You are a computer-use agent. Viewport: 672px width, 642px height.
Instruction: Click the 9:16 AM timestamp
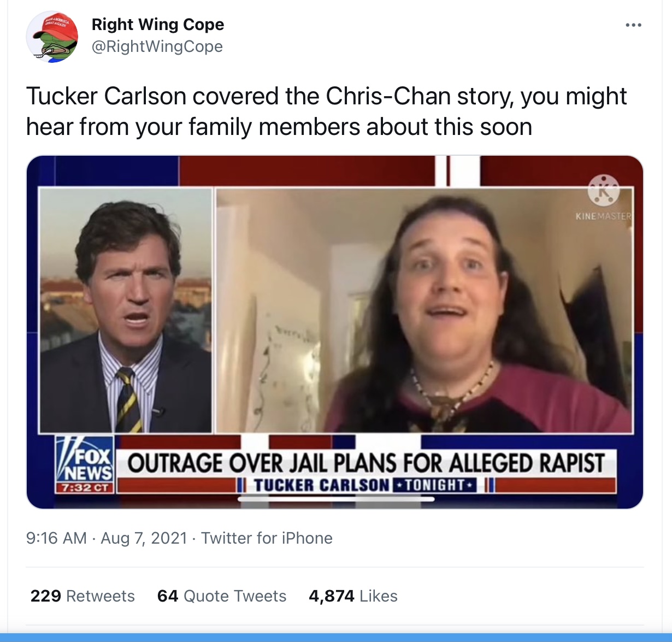coord(56,538)
